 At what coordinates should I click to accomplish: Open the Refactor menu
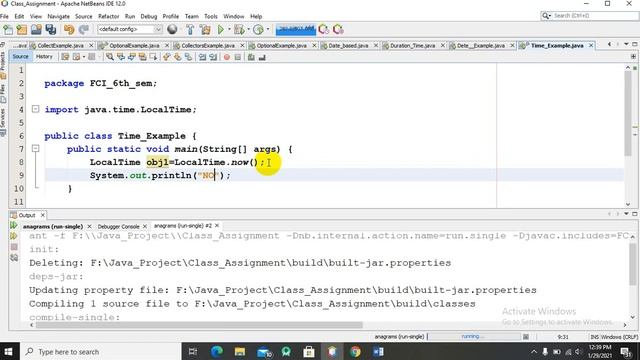(109, 16)
